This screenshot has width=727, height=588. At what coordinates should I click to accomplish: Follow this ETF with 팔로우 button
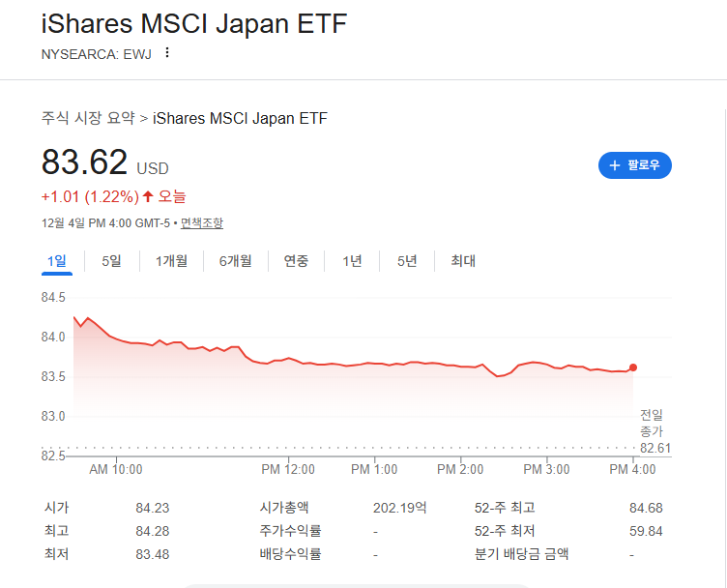635,165
